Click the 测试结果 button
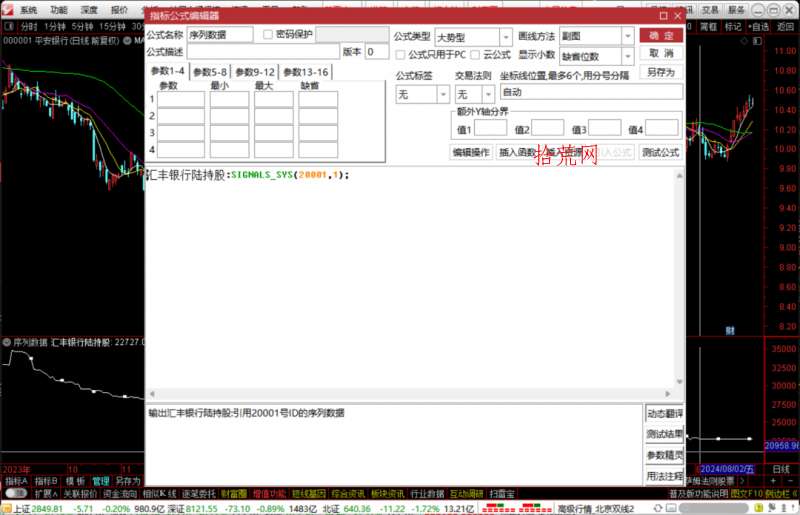This screenshot has height=515, width=800. point(664,434)
